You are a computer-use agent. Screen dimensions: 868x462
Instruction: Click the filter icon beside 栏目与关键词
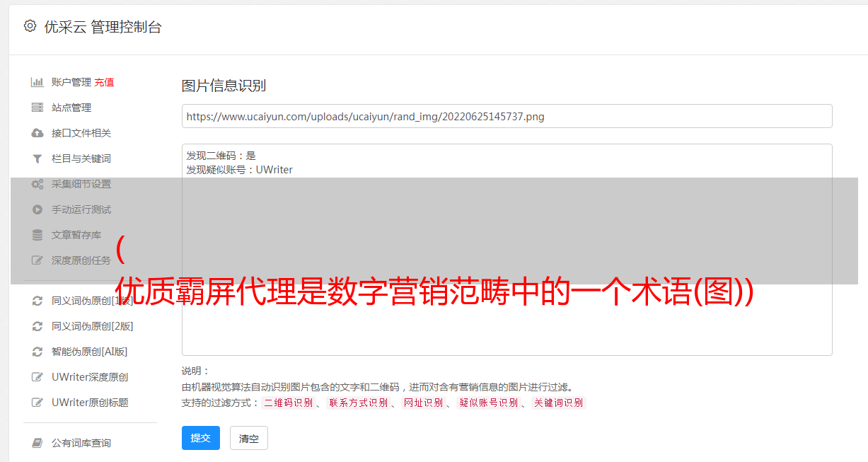[37, 158]
